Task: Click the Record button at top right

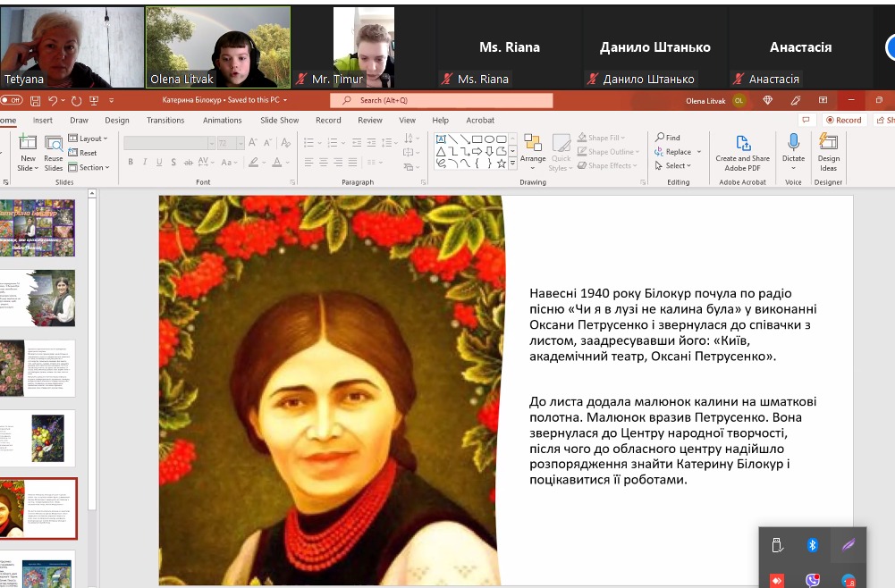Action: click(844, 120)
